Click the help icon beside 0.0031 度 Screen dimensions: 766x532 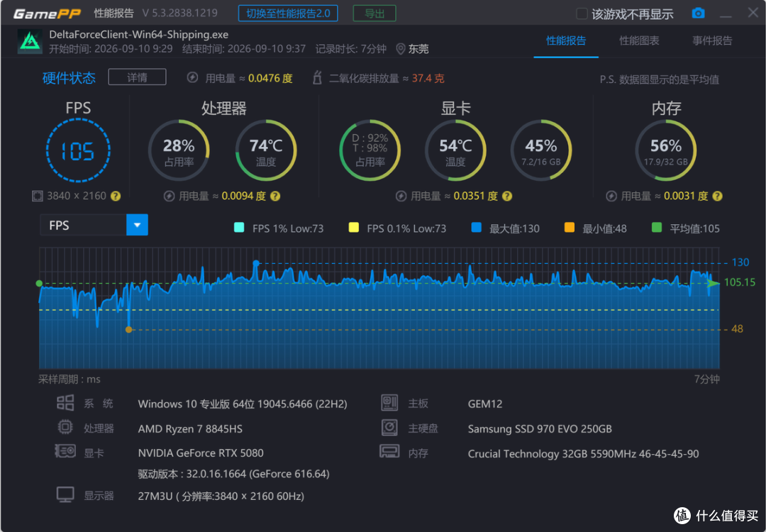click(716, 196)
